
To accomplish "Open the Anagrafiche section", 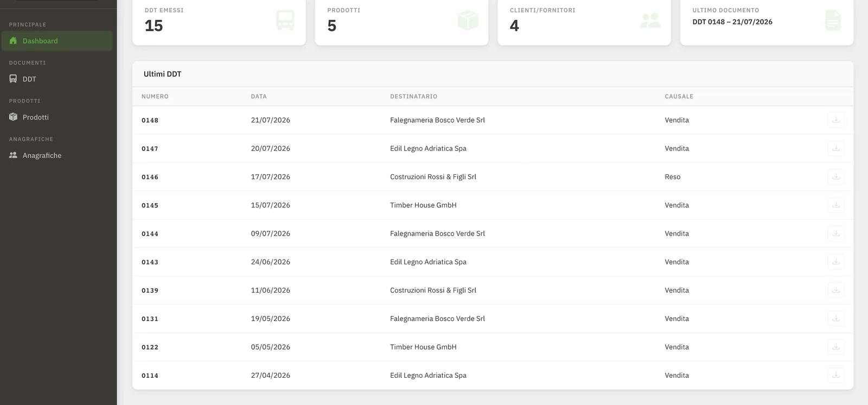I will (x=57, y=155).
